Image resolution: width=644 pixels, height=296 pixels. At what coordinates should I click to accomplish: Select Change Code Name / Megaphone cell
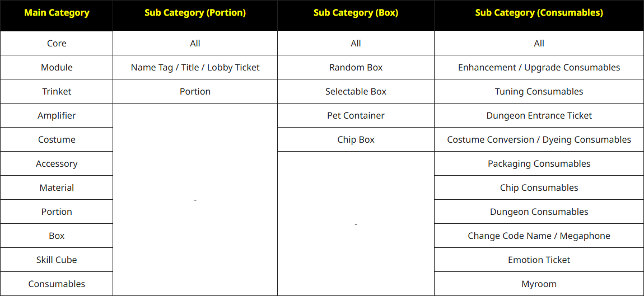click(x=539, y=236)
